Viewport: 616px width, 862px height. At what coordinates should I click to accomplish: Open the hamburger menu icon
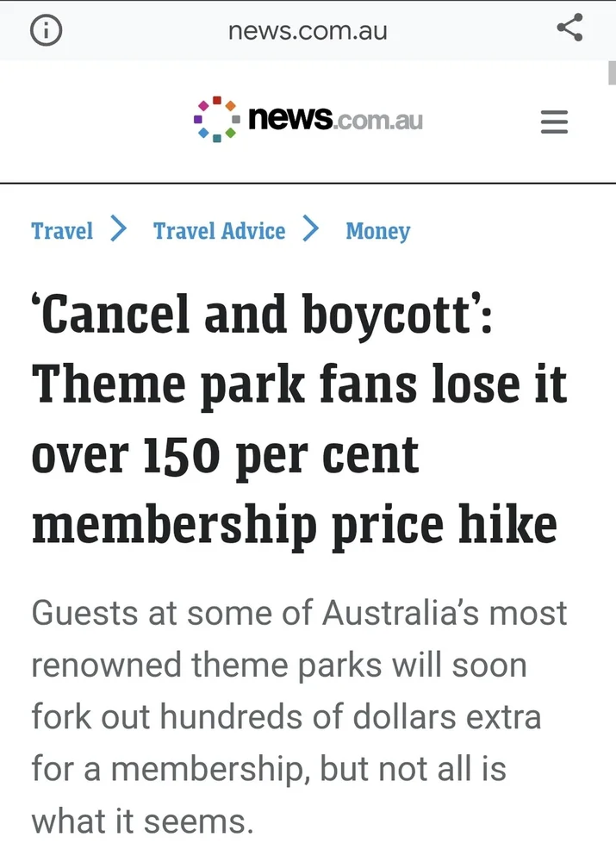pyautogui.click(x=554, y=122)
